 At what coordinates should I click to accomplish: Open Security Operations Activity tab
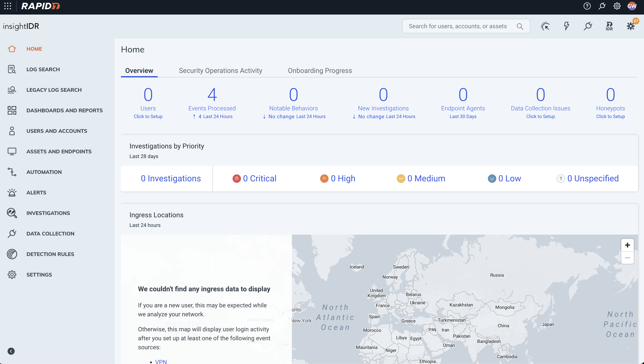(221, 71)
